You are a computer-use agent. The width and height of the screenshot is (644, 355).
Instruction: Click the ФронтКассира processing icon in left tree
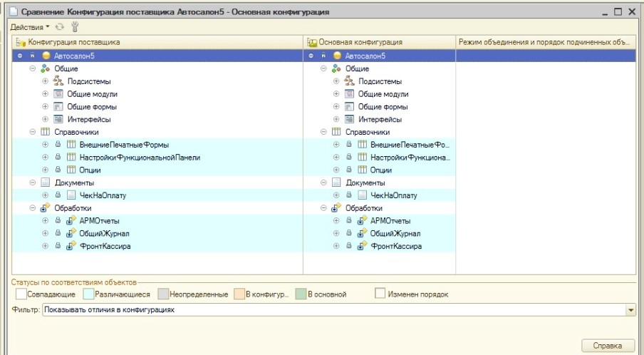(71, 247)
